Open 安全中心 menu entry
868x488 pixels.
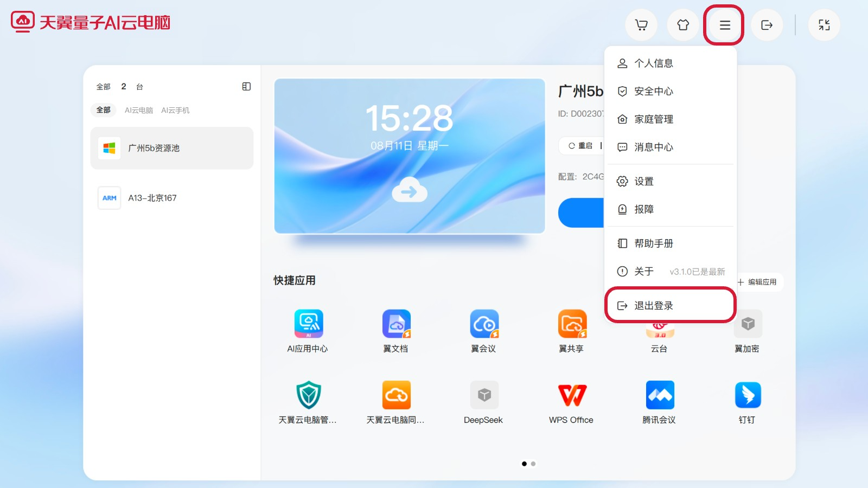point(671,91)
